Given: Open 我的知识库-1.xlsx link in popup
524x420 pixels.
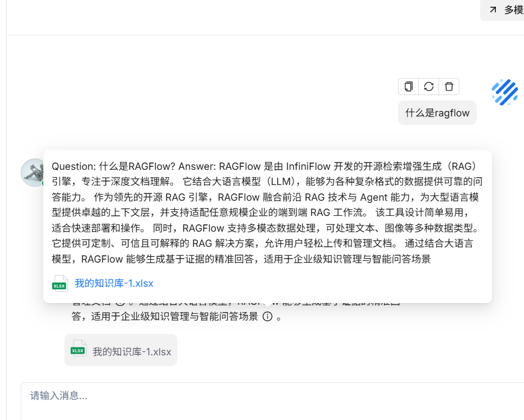Looking at the screenshot, I should coord(114,283).
